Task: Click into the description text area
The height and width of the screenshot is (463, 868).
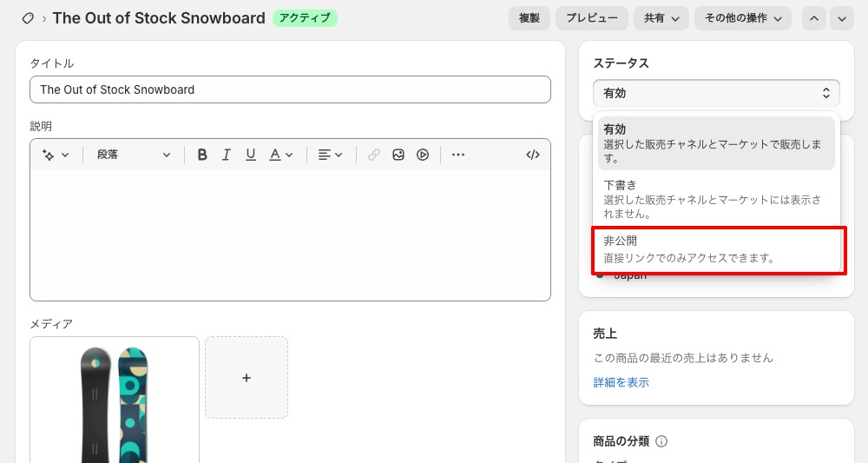Action: 290,235
